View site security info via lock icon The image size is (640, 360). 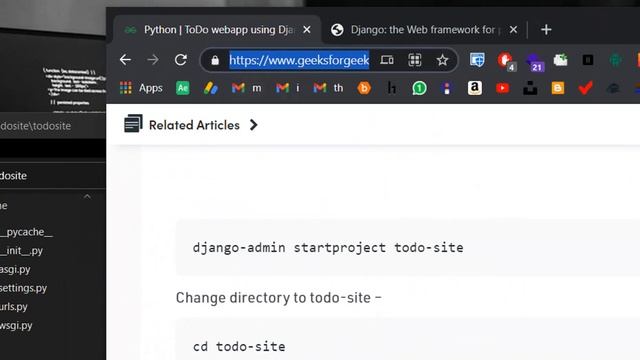(x=215, y=60)
